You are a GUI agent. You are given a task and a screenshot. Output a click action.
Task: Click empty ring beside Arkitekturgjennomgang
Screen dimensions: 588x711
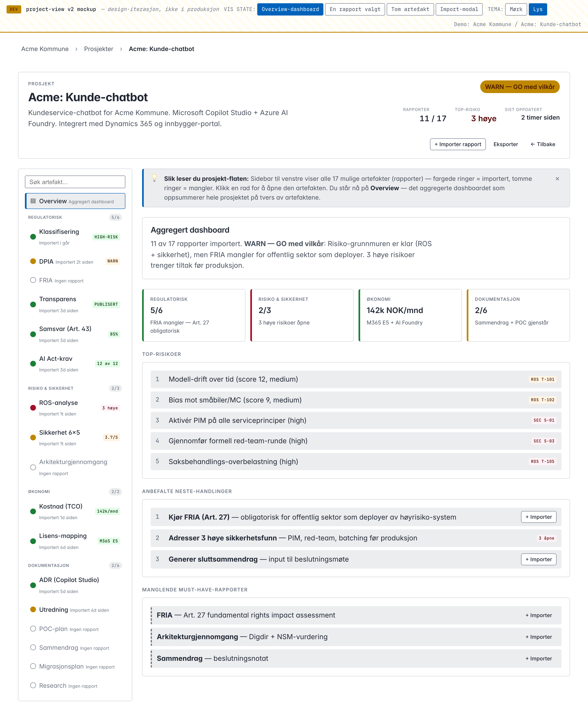click(33, 467)
